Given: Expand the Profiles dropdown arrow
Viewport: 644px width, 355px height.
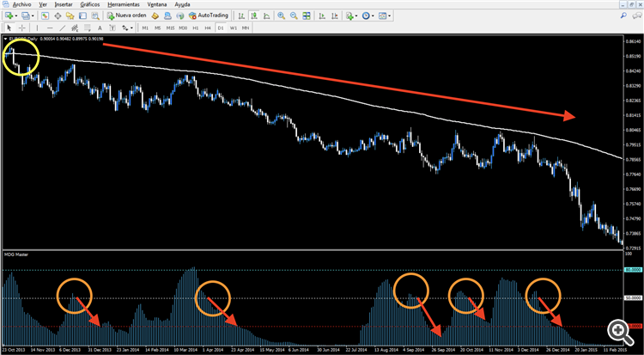Looking at the screenshot, I should [32, 16].
